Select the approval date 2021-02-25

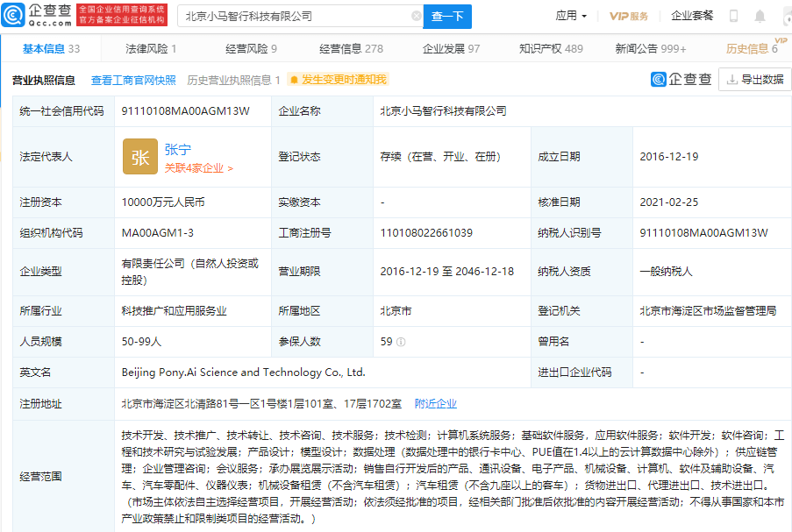tap(668, 202)
